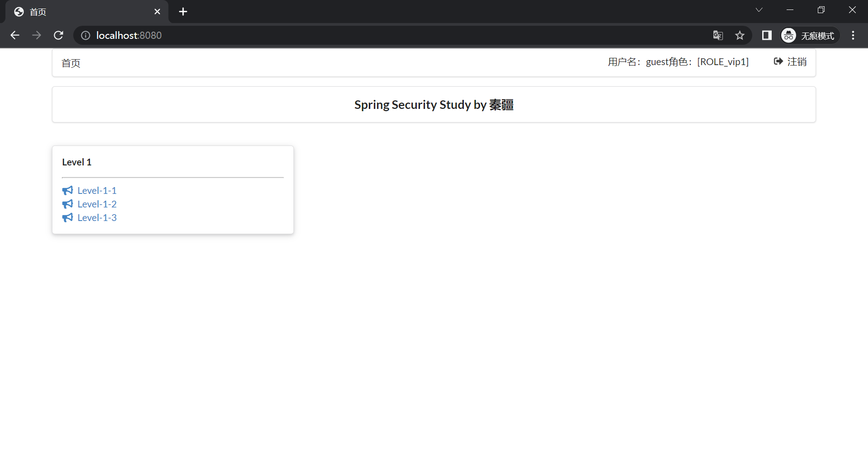The width and height of the screenshot is (868, 461).
Task: Click the Spring Security Study by 秦疆 heading
Action: pos(434,105)
